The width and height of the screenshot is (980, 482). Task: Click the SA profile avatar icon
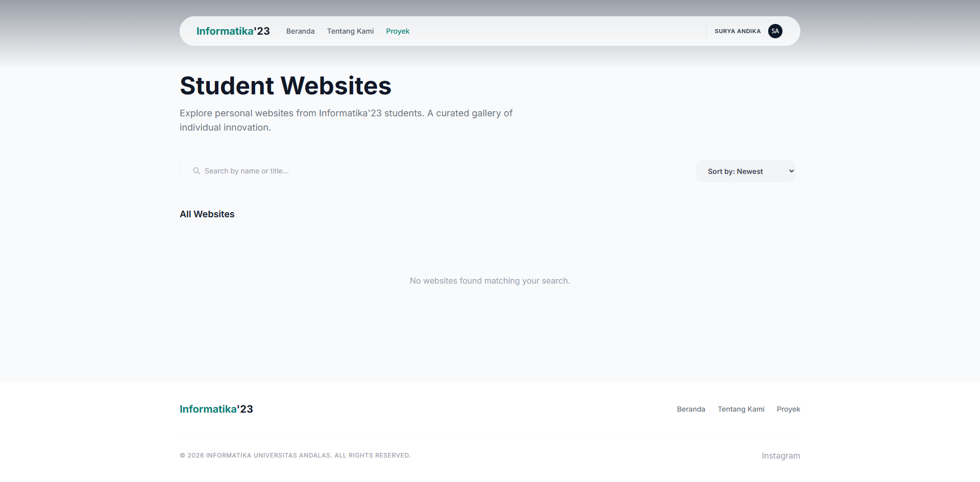(775, 31)
